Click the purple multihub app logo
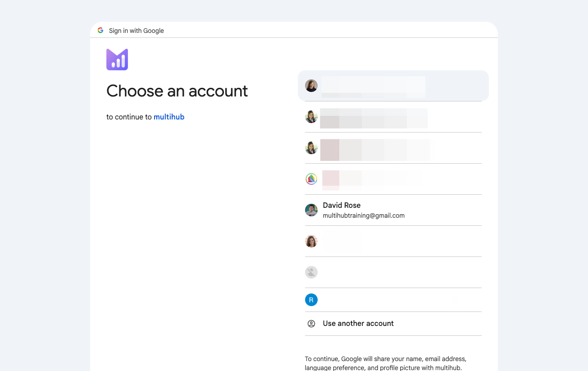 pyautogui.click(x=117, y=60)
